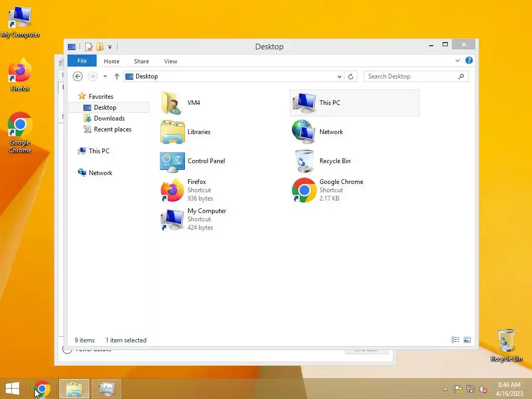This screenshot has width=532, height=399.
Task: Click the '2.17 KB' Chrome size text
Action: click(329, 198)
